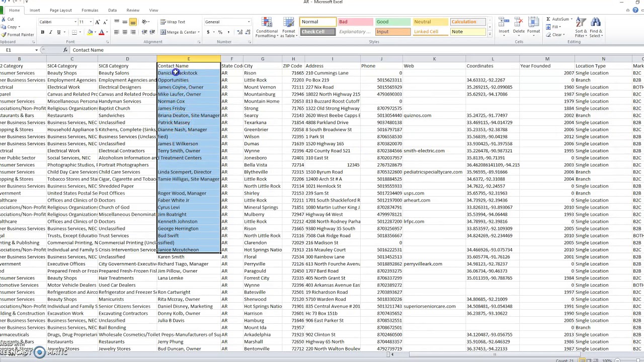Apply the red font color
This screenshot has height=362, width=644.
click(x=101, y=32)
